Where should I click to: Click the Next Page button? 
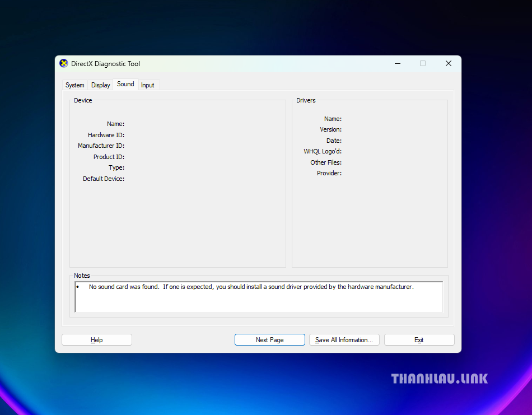[270, 339]
